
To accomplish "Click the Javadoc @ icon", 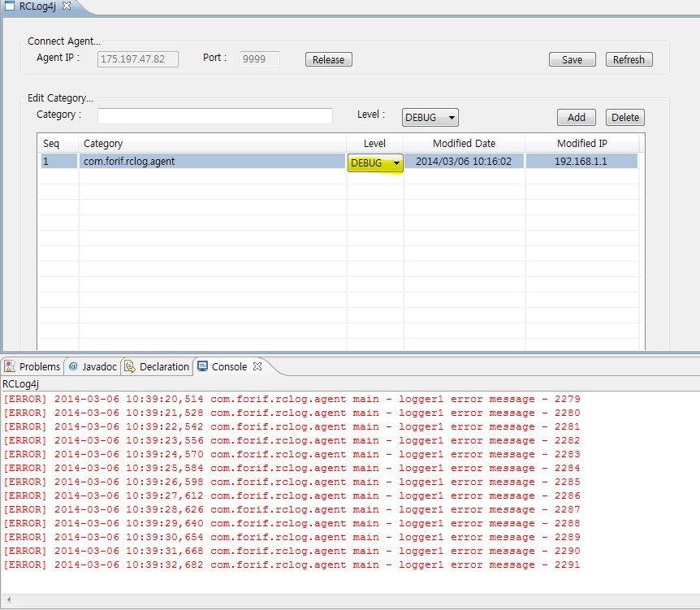I will (x=73, y=366).
